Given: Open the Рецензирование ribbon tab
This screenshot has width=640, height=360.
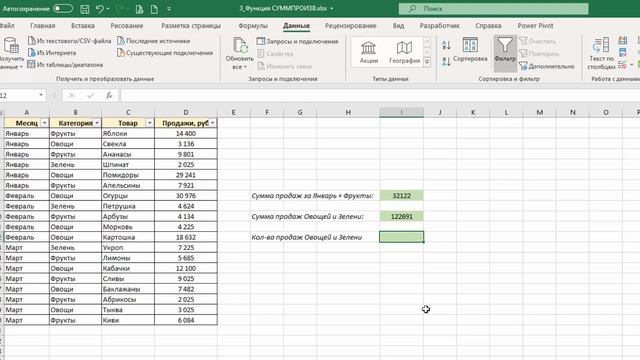Looking at the screenshot, I should 351,26.
